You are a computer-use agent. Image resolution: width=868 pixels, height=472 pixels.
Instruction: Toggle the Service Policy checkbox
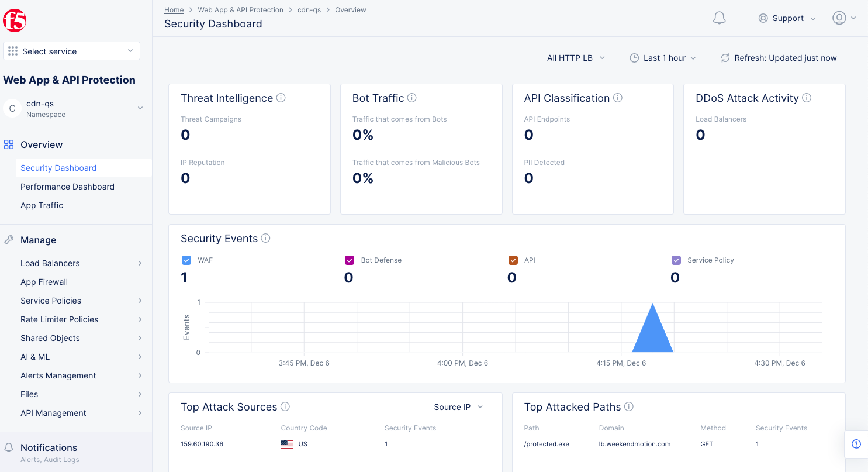(676, 260)
